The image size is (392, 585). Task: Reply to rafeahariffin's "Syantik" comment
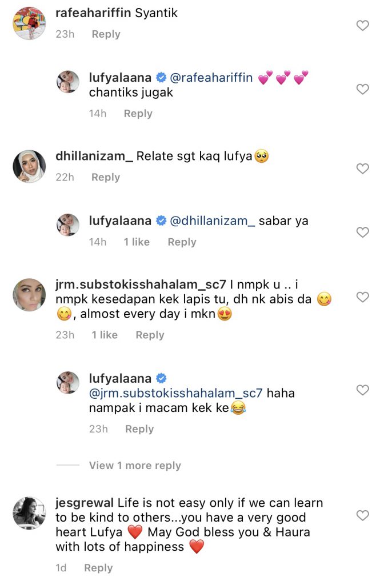106,34
